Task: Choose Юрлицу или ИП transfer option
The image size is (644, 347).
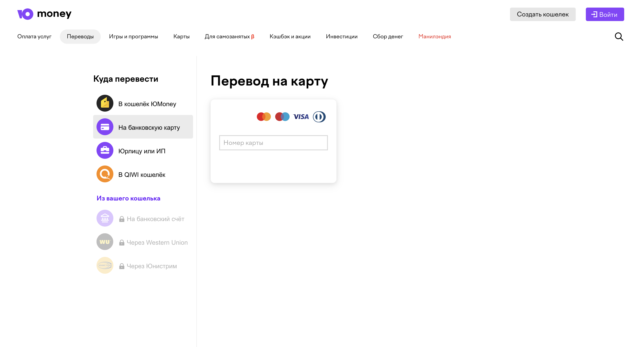Action: click(143, 151)
